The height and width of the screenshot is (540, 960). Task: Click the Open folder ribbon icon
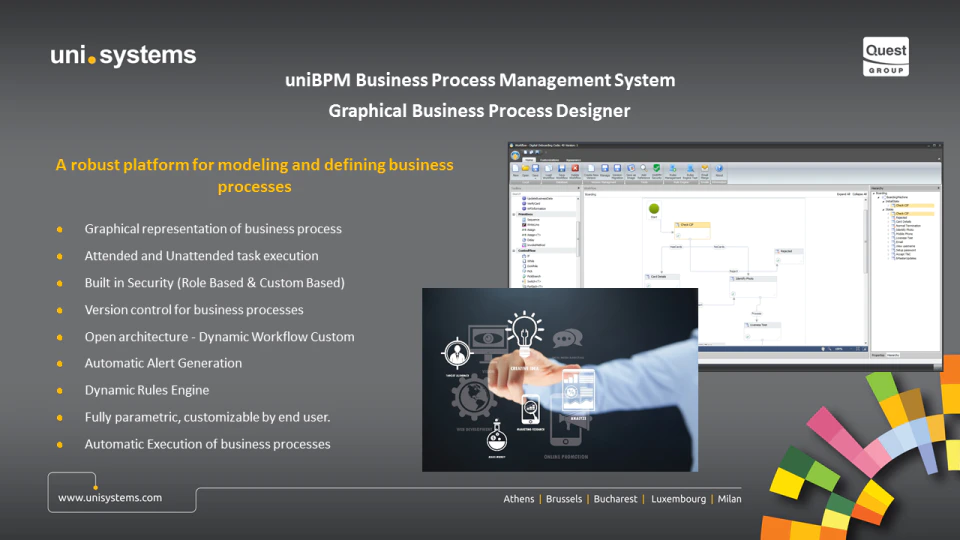pos(525,168)
